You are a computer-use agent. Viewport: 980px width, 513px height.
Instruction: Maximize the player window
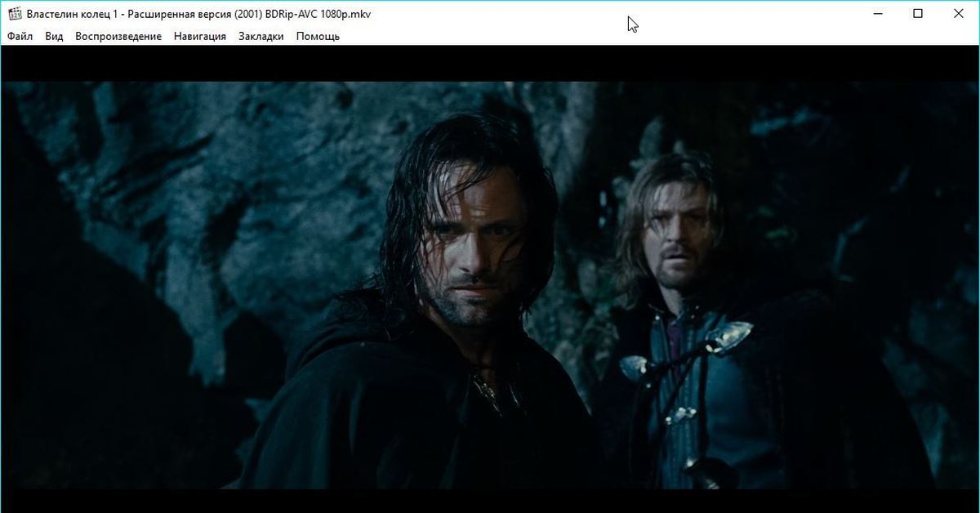coord(918,14)
